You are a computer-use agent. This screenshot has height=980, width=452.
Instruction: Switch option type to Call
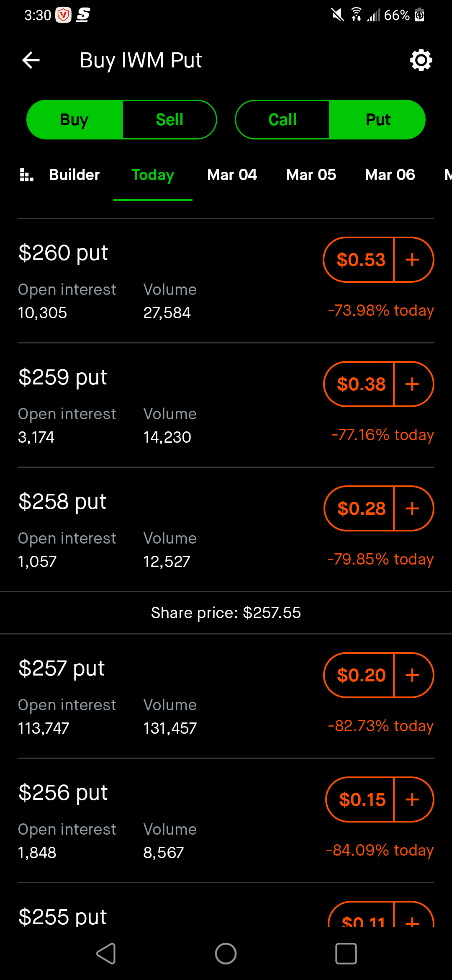coord(282,120)
